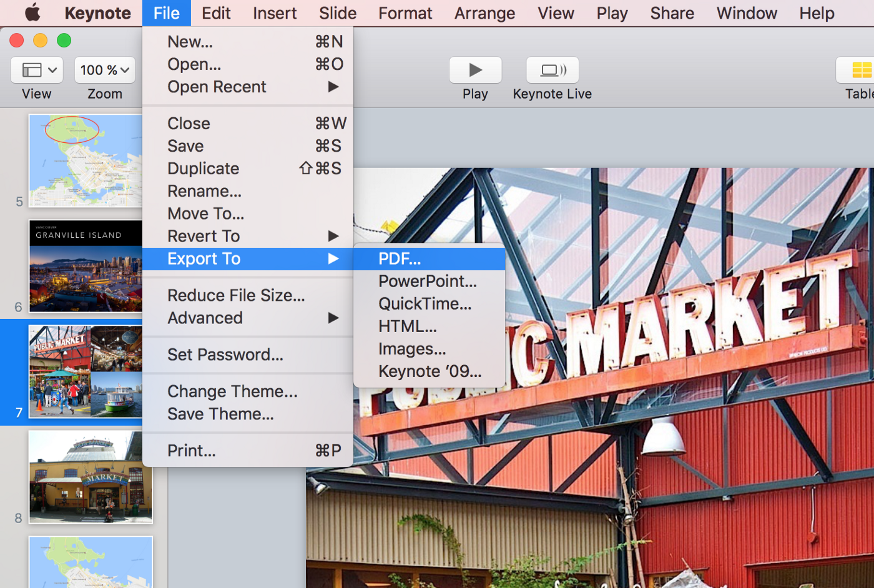Open the Apple menu
Viewport: 874px width, 588px height.
tap(32, 12)
